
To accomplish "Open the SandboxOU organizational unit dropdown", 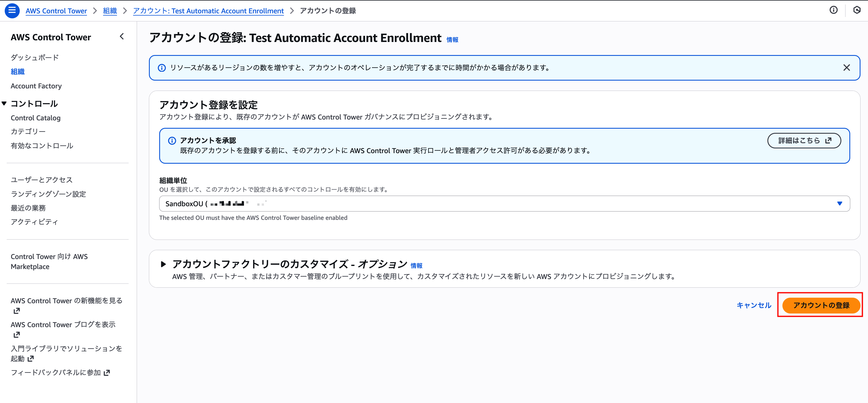I will click(x=839, y=203).
